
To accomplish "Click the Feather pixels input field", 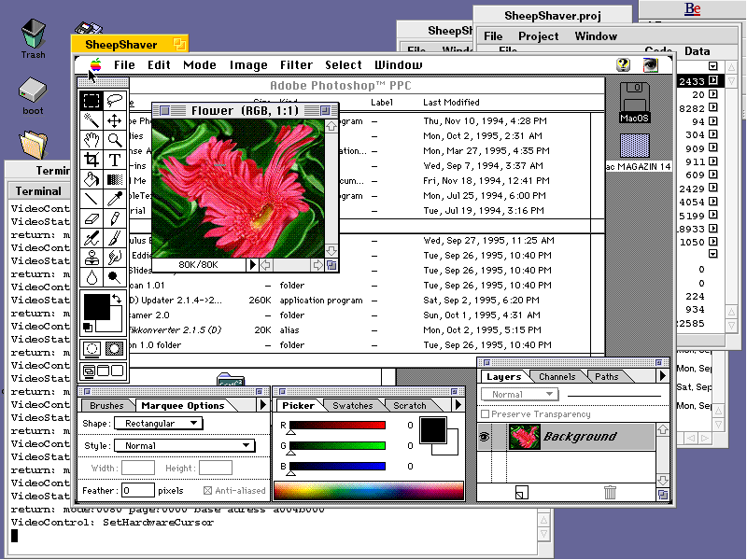I will pos(137,490).
